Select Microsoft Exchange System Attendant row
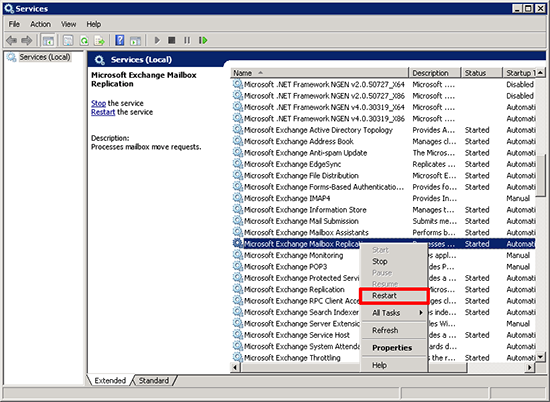The height and width of the screenshot is (402, 550). 383,346
